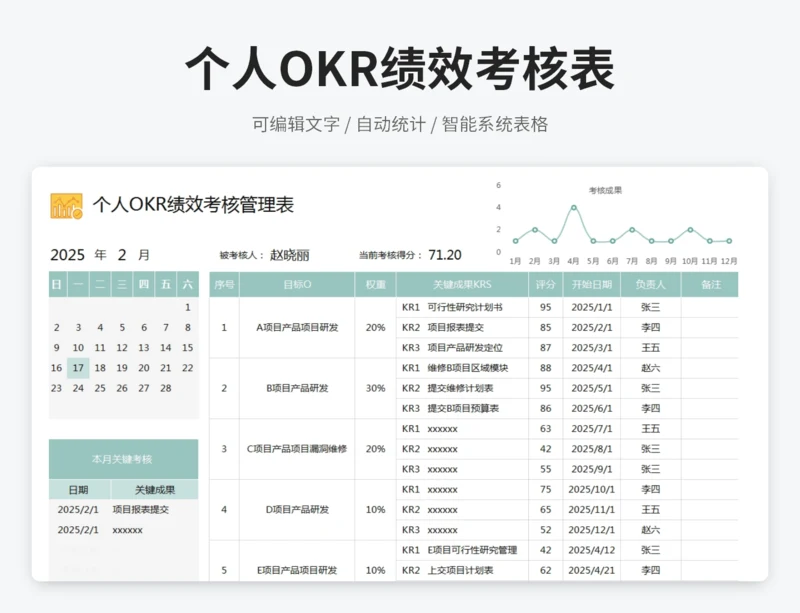Click the 序号 column header
Viewport: 800px width, 613px height.
(224, 284)
